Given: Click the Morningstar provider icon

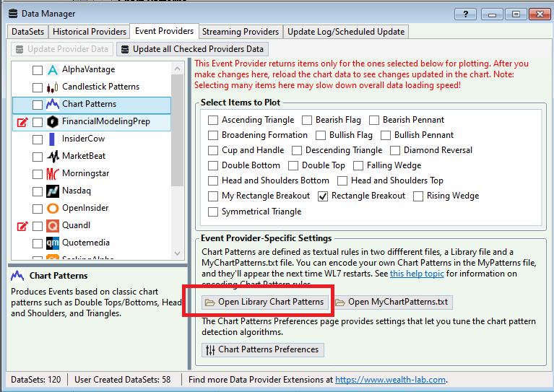Looking at the screenshot, I should (53, 174).
